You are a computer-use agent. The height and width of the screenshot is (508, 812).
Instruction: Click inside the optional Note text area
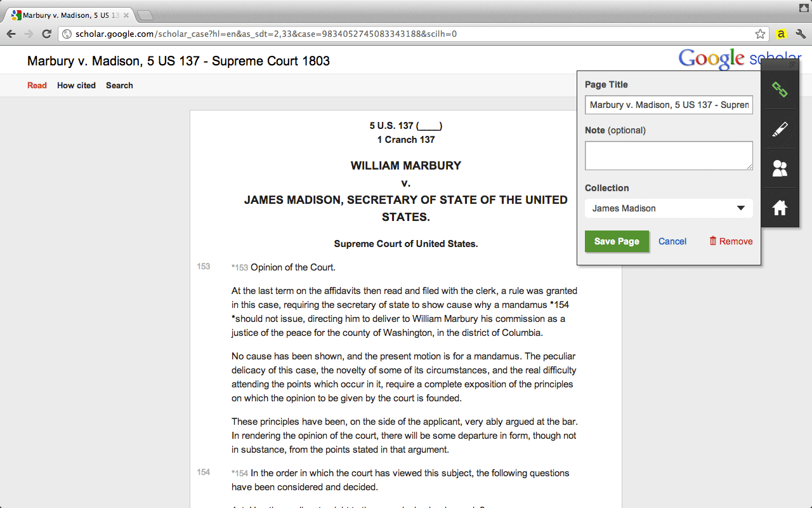(x=669, y=156)
